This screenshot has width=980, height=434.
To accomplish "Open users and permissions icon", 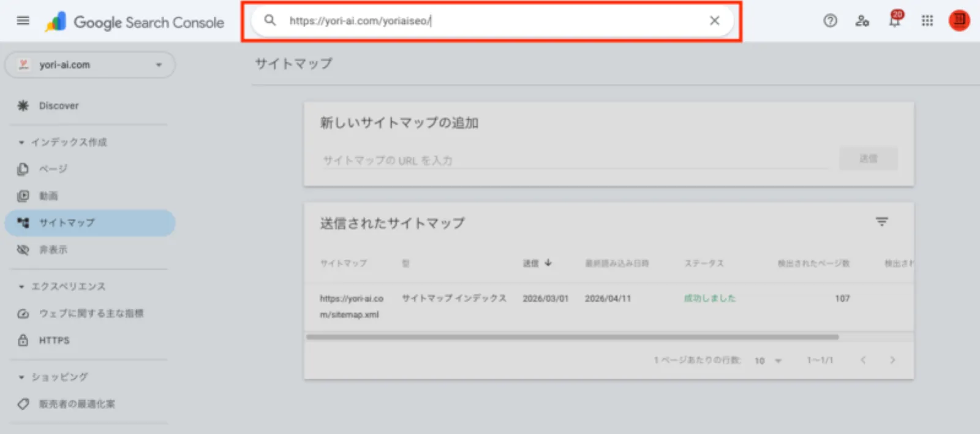I will pos(862,21).
